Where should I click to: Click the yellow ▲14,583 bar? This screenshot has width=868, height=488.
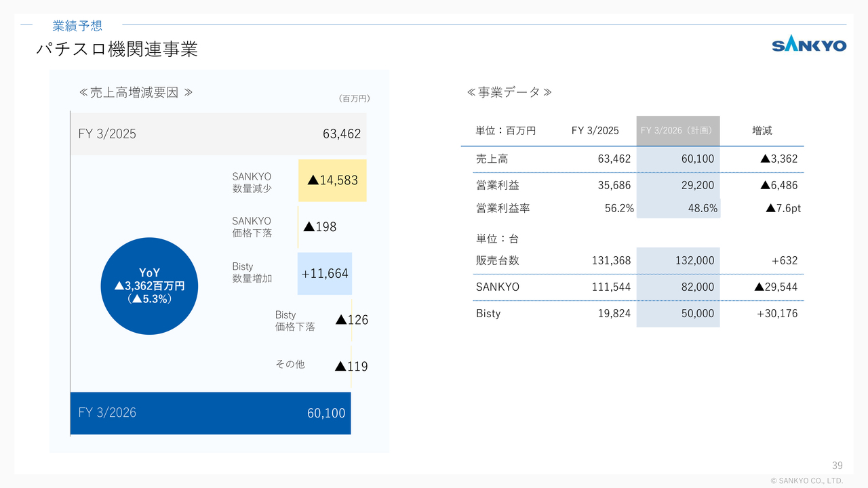coord(332,180)
